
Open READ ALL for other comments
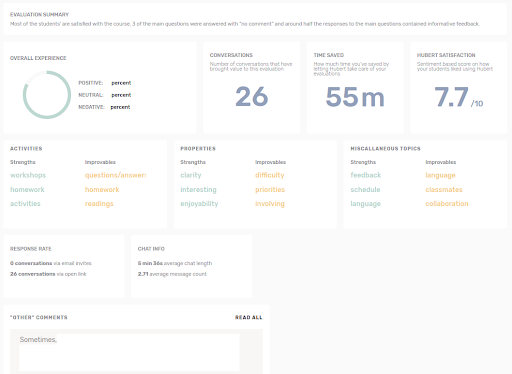[248, 317]
